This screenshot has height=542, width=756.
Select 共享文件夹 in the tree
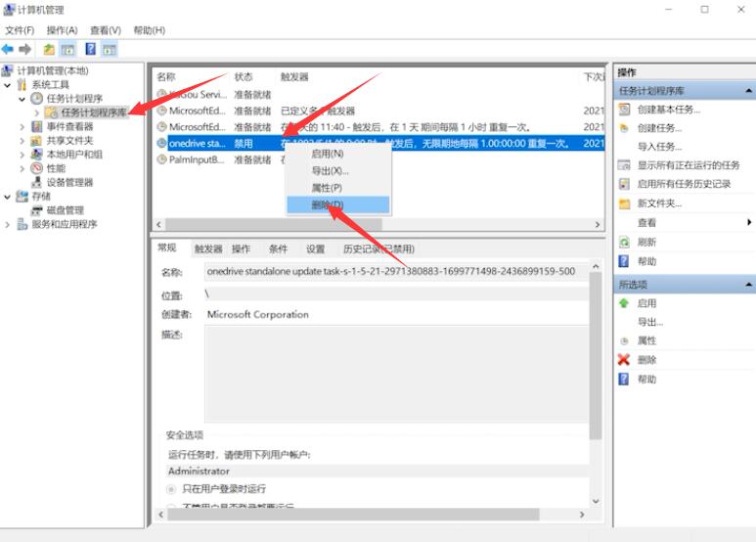(x=69, y=140)
